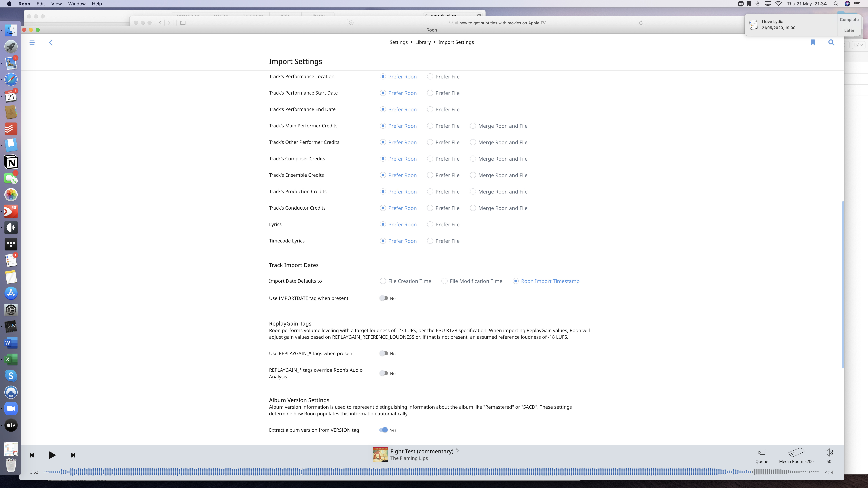
Task: Open Apple TV app from the Dock
Action: [x=11, y=425]
